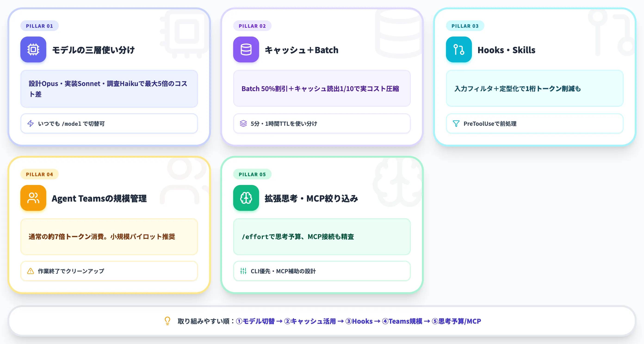The height and width of the screenshot is (344, 644).
Task: Click the chip icon beside モデルの三層使い分け
Action: (x=33, y=49)
